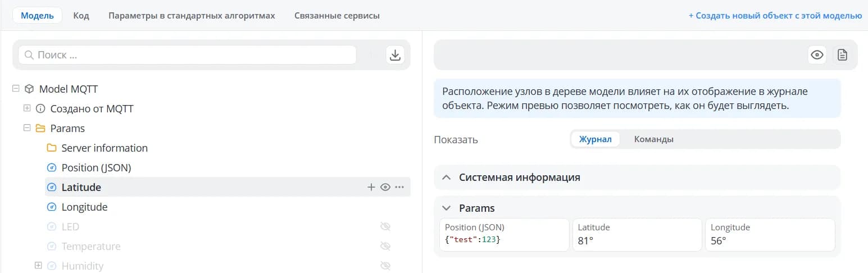Viewport: 868px width, 273px height.
Task: Select the Команды view option
Action: (654, 139)
